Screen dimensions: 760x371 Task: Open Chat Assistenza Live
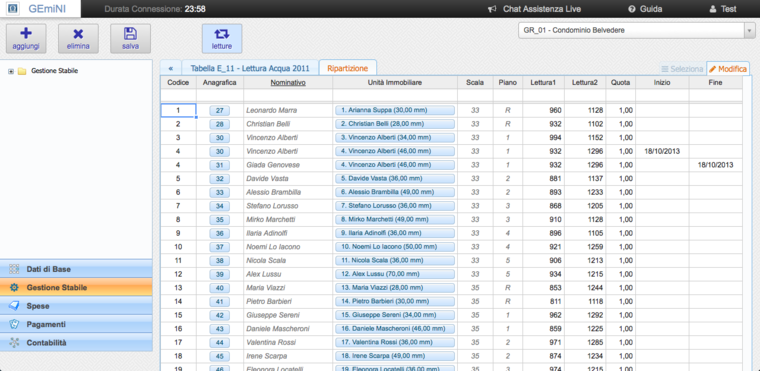click(x=535, y=9)
